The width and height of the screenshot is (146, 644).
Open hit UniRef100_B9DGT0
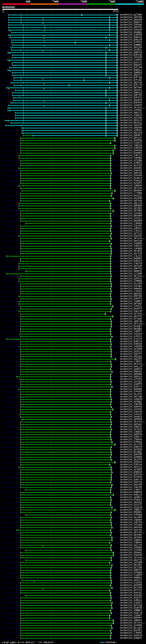tap(131, 22)
